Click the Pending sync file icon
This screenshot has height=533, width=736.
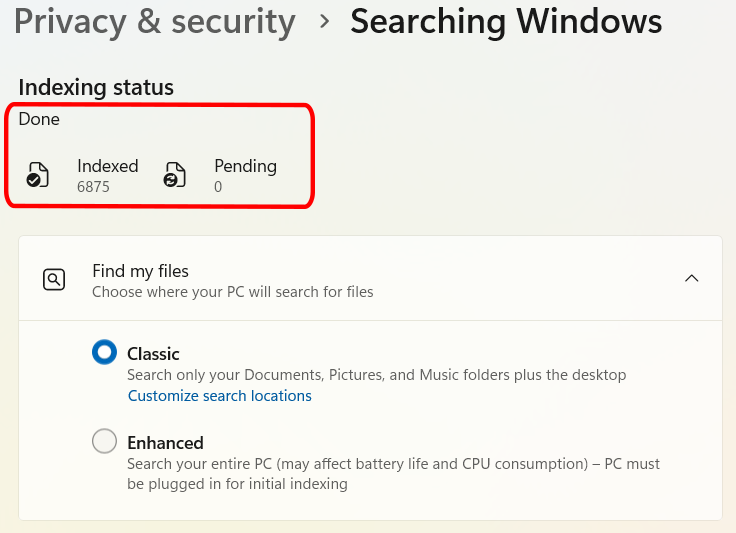(x=175, y=175)
